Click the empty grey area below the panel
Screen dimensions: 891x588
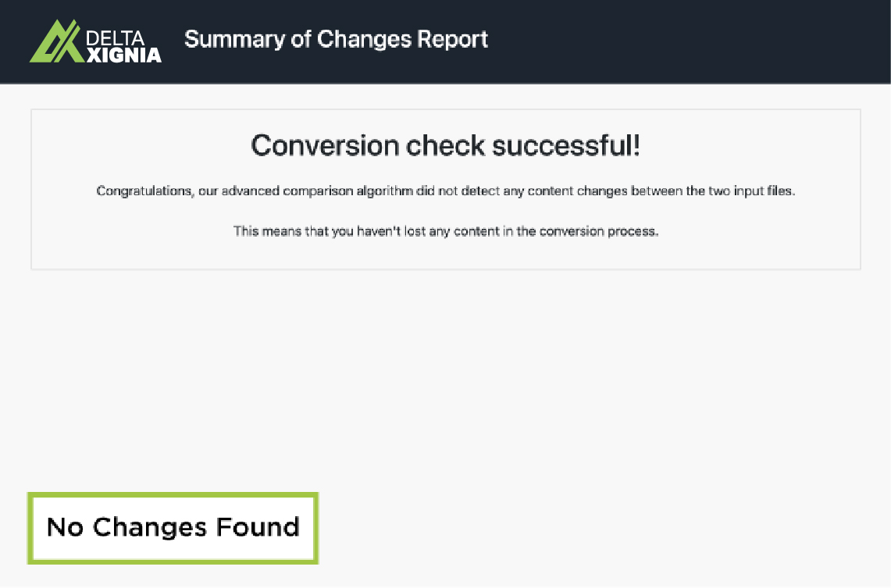pyautogui.click(x=547, y=390)
